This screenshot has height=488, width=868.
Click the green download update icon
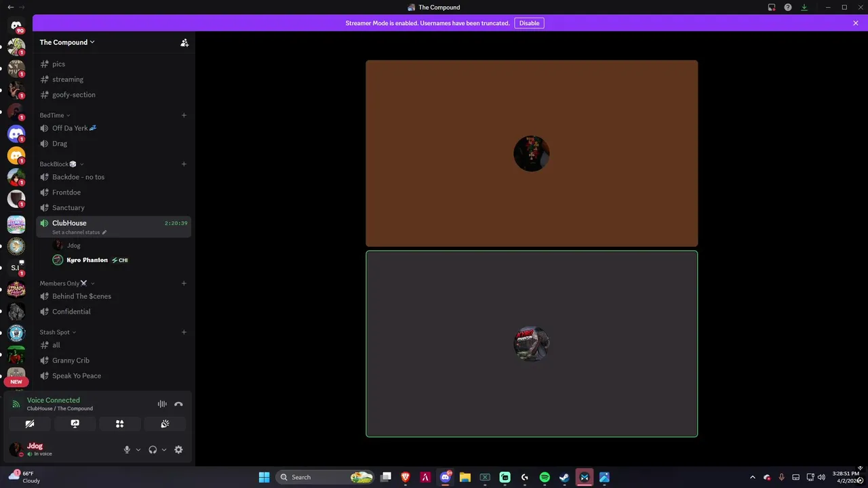click(x=804, y=7)
